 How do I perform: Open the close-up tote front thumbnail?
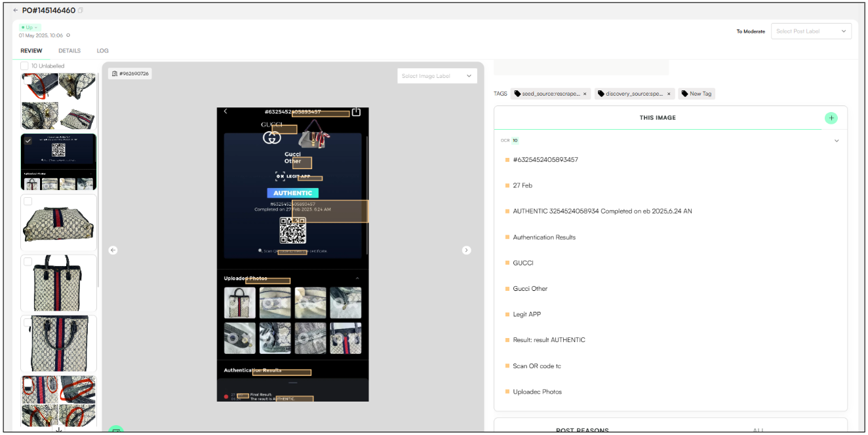click(58, 344)
